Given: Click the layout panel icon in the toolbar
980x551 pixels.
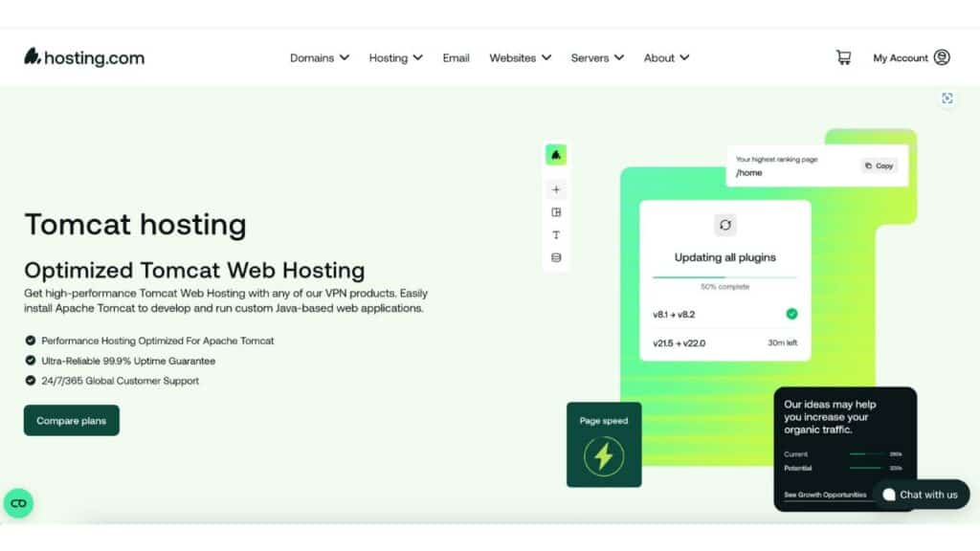Looking at the screenshot, I should (x=556, y=211).
